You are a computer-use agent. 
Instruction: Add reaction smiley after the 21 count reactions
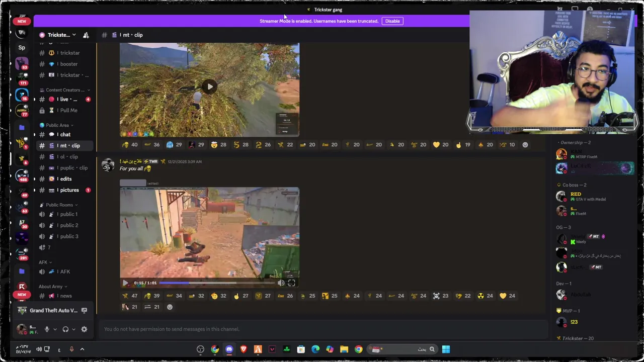pyautogui.click(x=170, y=307)
